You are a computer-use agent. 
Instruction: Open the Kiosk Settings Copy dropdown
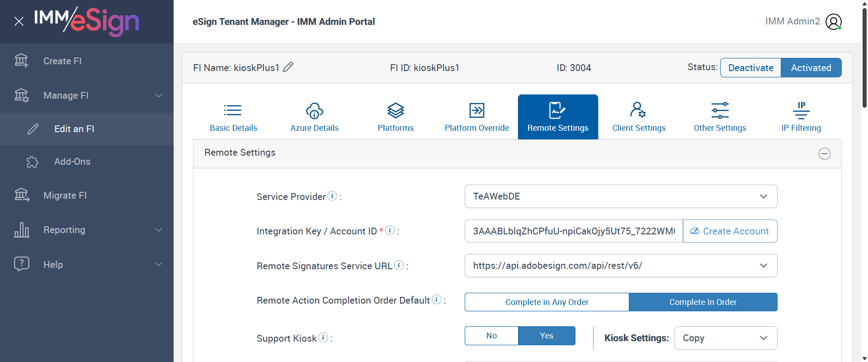coord(726,338)
